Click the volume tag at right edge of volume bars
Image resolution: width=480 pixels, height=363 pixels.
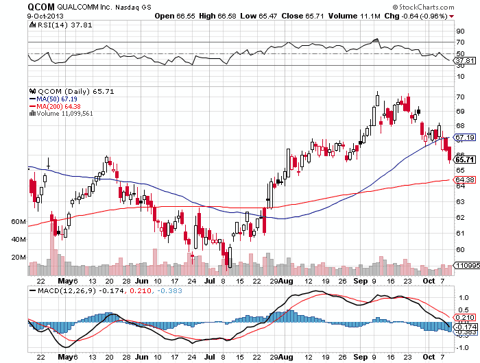tap(467, 265)
